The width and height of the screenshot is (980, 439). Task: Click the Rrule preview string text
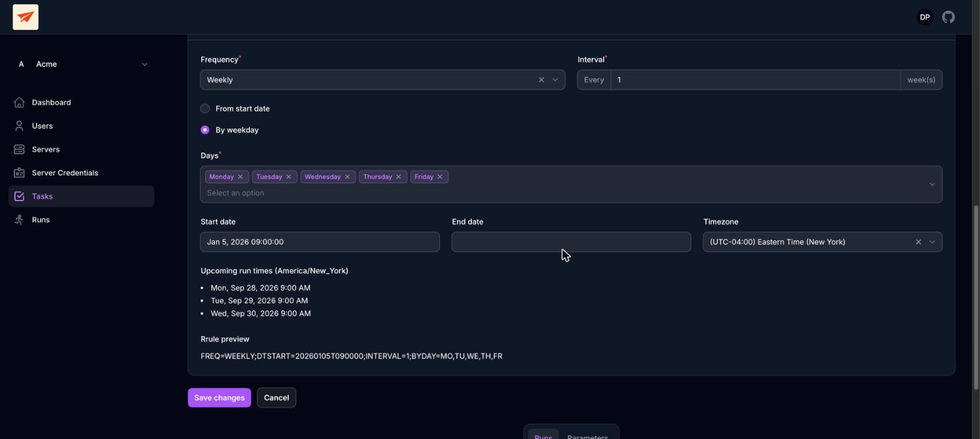pos(351,356)
